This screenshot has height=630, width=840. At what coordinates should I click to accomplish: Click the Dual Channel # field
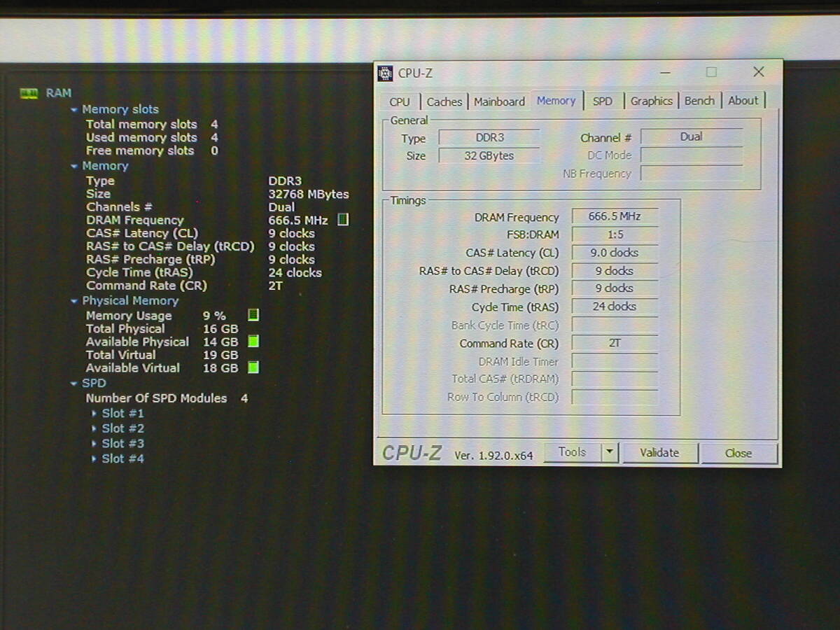(x=692, y=137)
